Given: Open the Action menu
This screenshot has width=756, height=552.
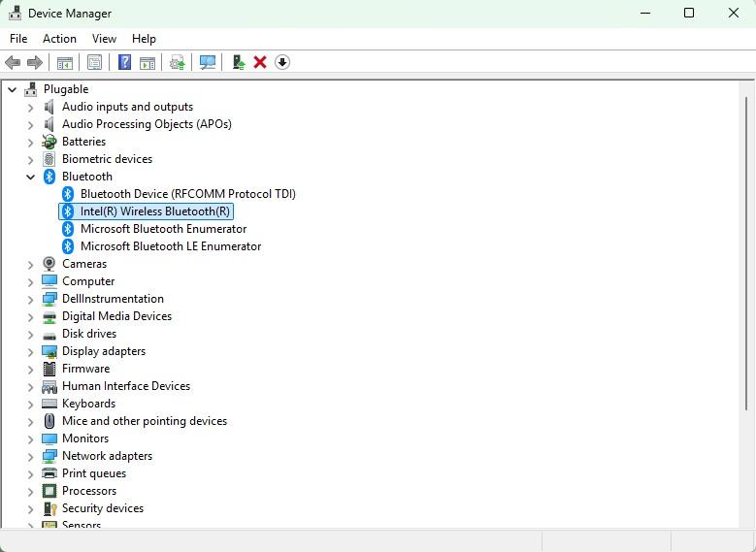Looking at the screenshot, I should click(59, 39).
